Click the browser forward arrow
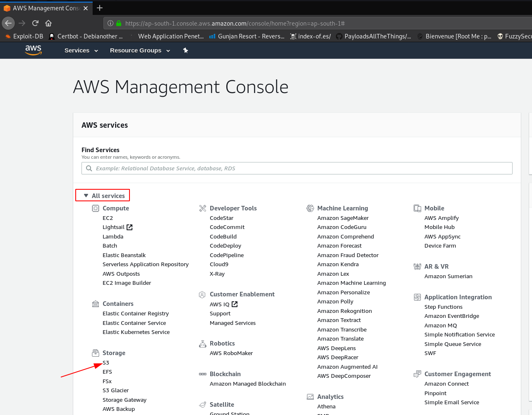This screenshot has height=415, width=532. pyautogui.click(x=22, y=23)
